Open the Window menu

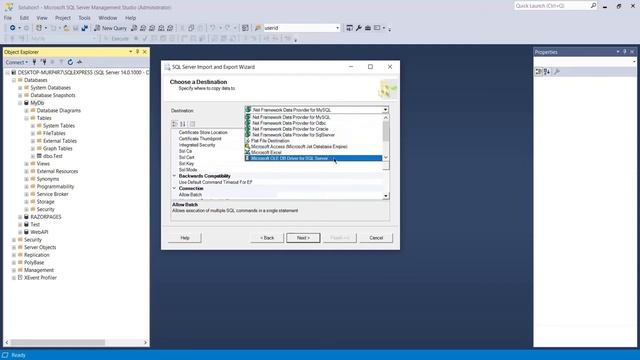click(107, 18)
